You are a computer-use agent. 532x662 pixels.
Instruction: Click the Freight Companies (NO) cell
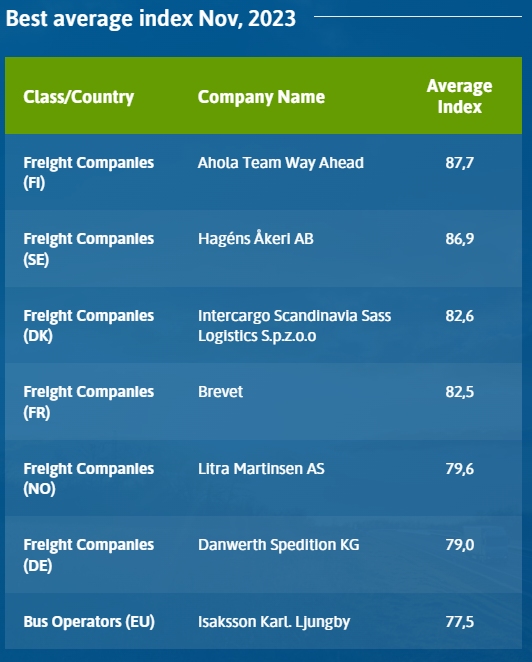click(x=89, y=479)
